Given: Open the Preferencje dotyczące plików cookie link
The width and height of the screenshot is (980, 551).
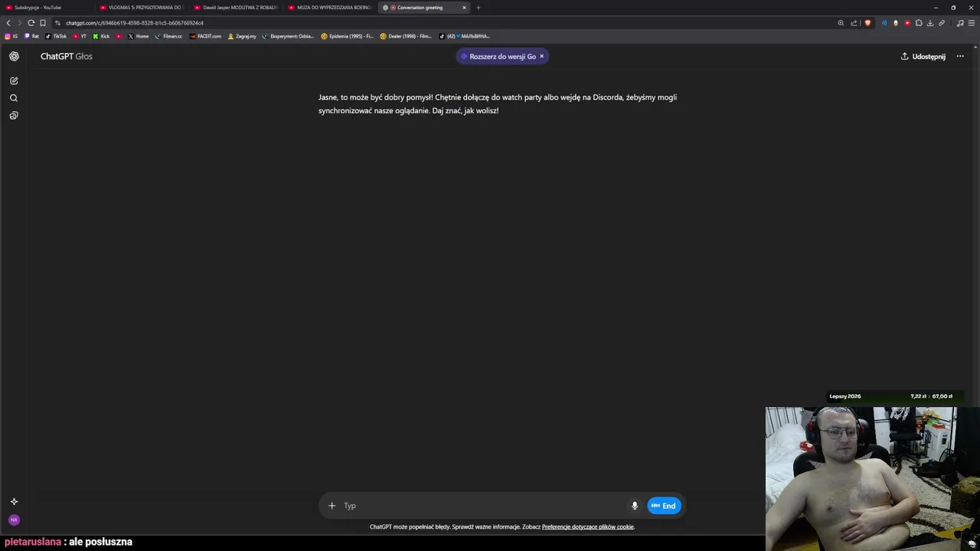Looking at the screenshot, I should pyautogui.click(x=588, y=527).
